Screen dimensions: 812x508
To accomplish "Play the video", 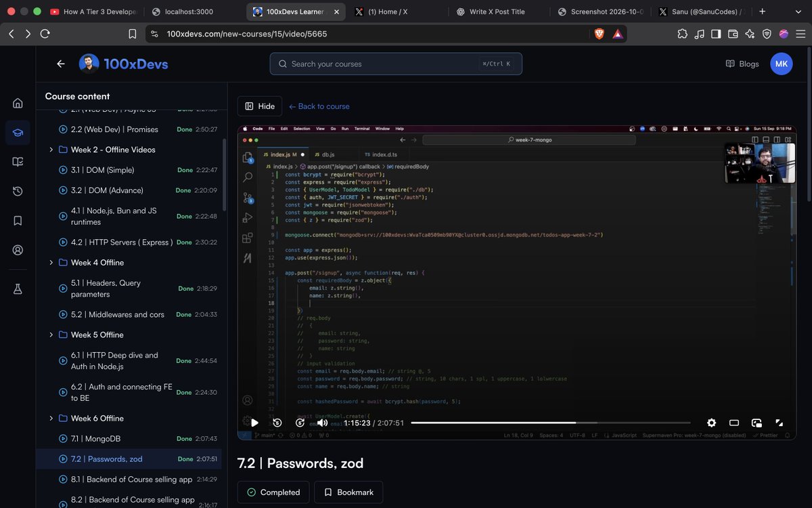I will (254, 423).
